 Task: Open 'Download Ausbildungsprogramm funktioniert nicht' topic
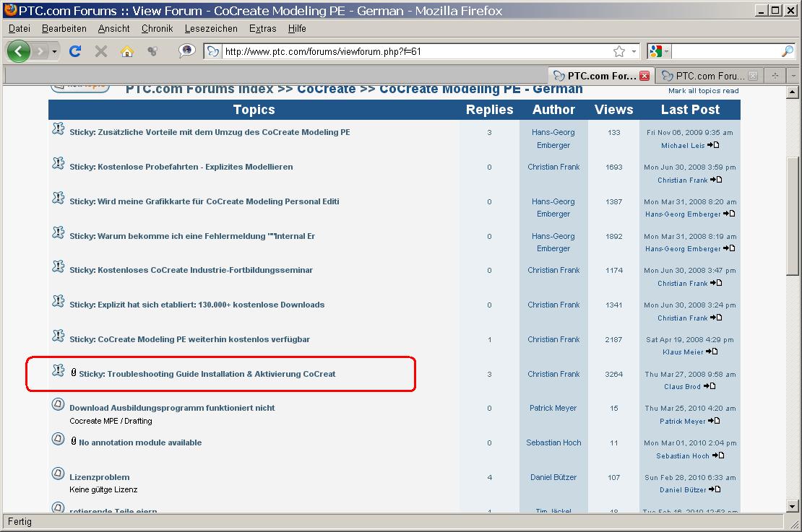pos(172,408)
